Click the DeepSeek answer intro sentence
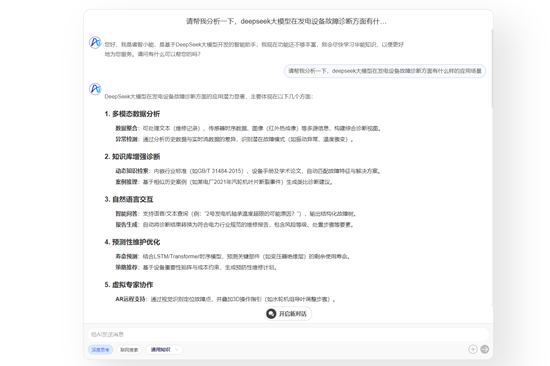Screen dimensions: 550x366 click(x=209, y=97)
